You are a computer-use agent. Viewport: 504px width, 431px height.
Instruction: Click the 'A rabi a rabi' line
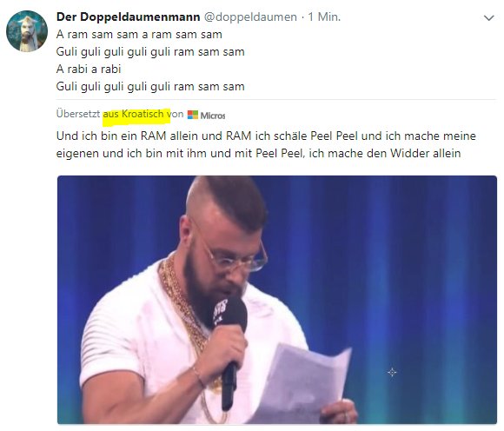click(x=89, y=69)
